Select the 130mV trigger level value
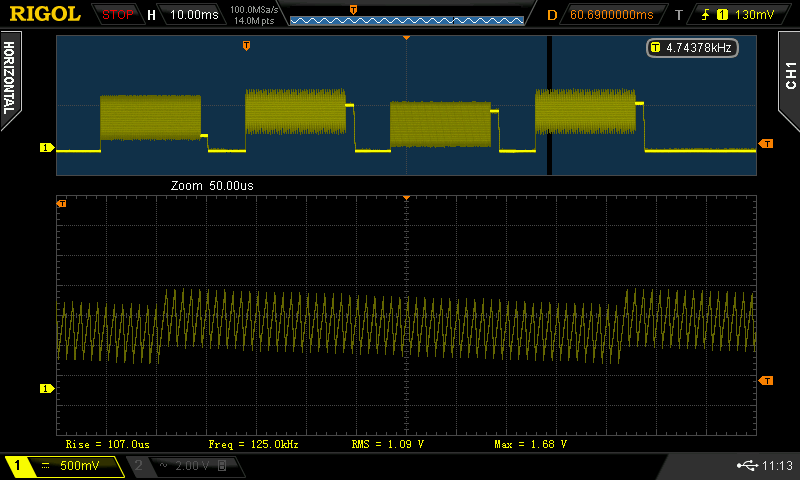This screenshot has height=480, width=800. pyautogui.click(x=754, y=15)
